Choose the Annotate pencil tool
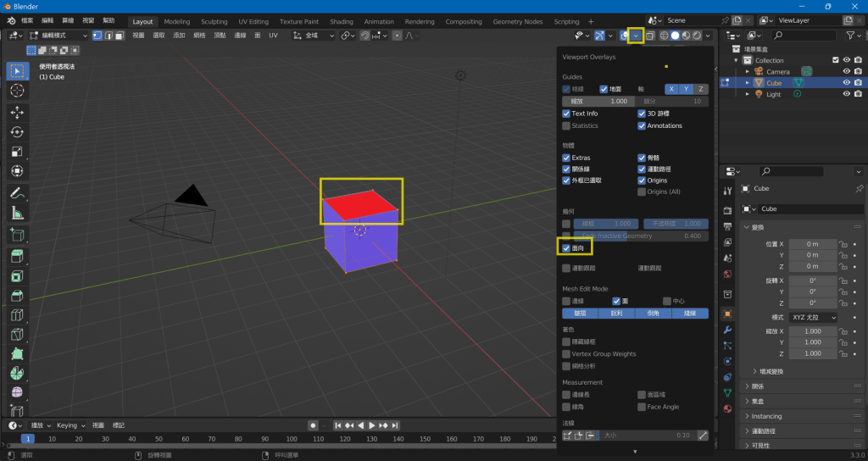The image size is (868, 461). 17,192
